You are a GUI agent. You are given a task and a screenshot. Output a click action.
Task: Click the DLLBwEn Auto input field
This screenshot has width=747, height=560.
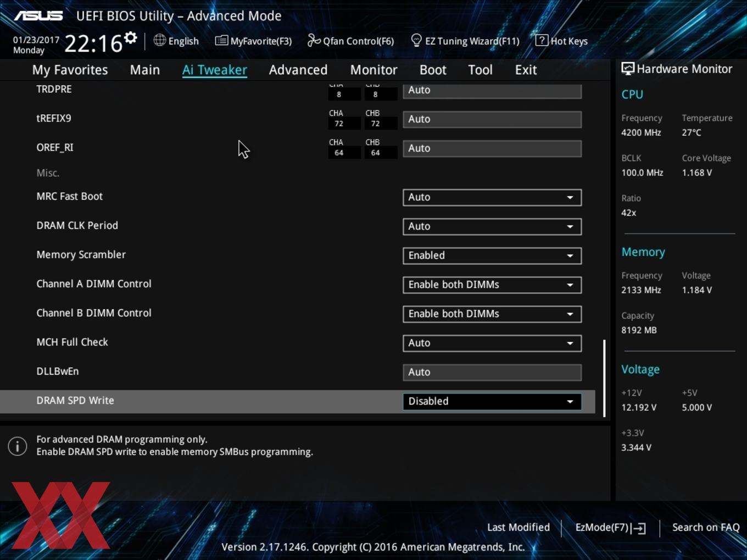[x=492, y=372]
